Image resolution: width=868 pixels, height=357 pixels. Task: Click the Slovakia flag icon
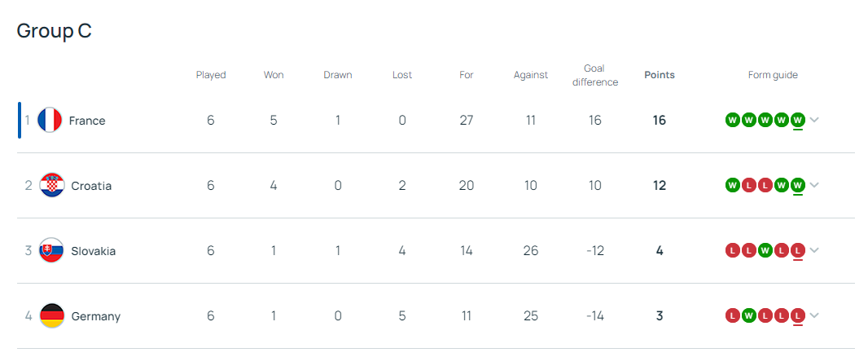(52, 251)
